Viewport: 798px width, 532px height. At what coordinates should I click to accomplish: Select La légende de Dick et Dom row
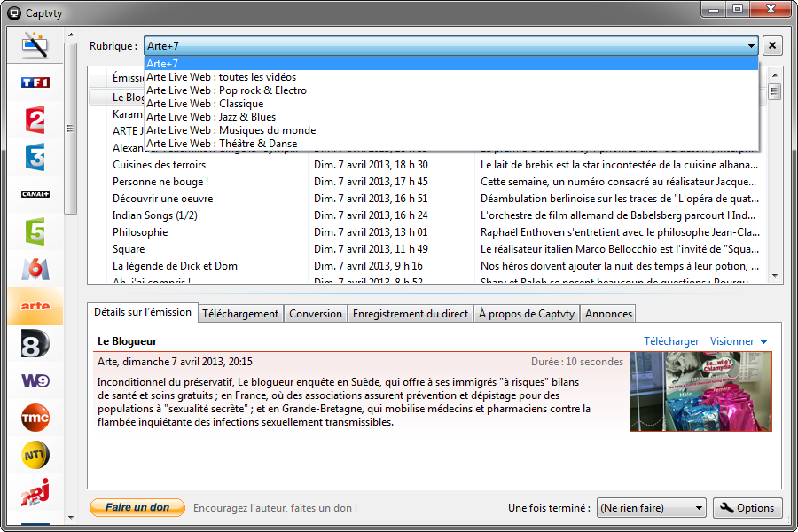[426, 265]
